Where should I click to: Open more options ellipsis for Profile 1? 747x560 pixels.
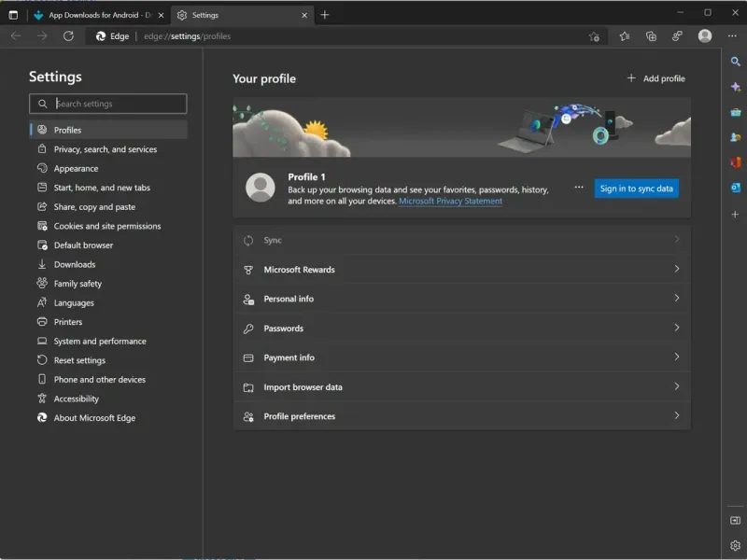[579, 188]
